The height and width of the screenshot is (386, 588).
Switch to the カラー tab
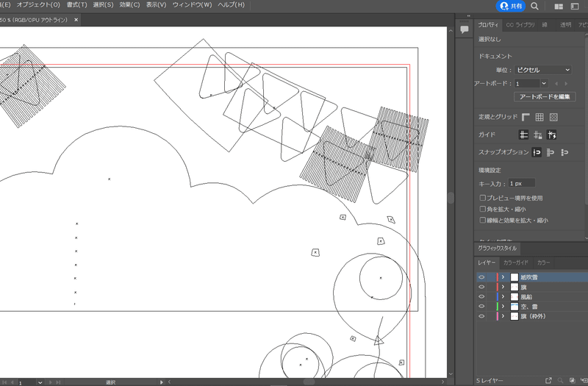(x=543, y=262)
